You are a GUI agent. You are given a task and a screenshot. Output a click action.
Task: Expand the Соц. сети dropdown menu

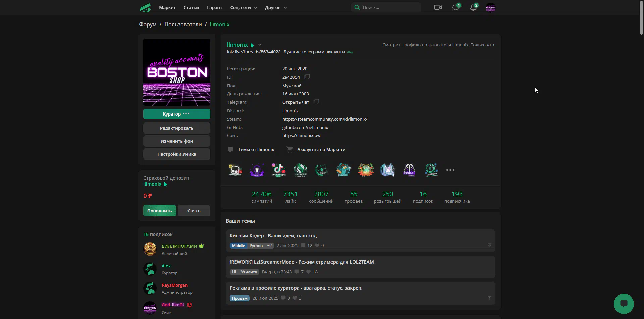[244, 7]
